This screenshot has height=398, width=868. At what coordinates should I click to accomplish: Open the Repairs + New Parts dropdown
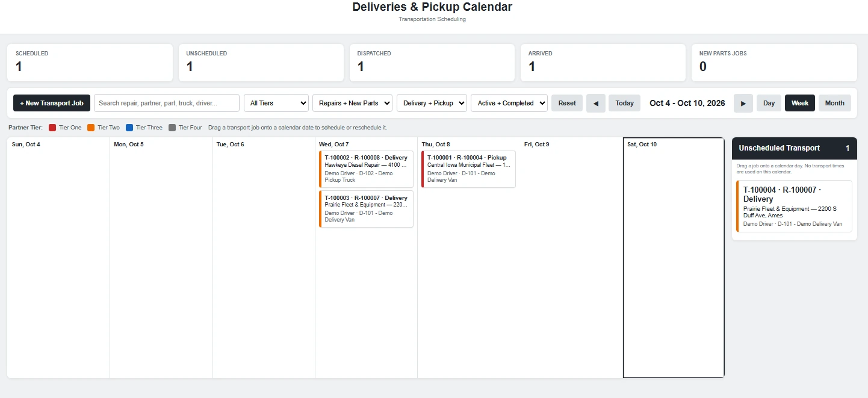tap(352, 103)
